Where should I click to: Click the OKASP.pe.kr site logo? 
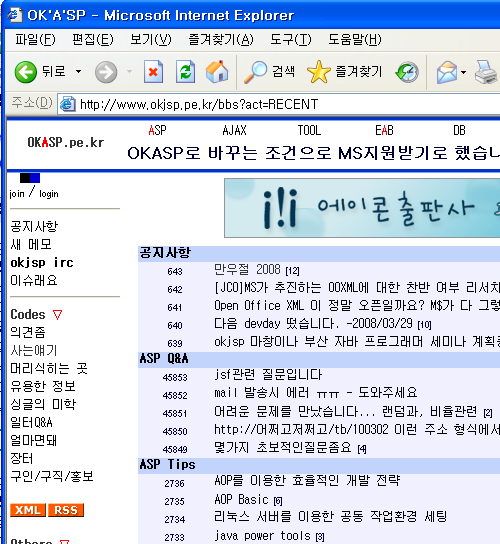tap(66, 143)
